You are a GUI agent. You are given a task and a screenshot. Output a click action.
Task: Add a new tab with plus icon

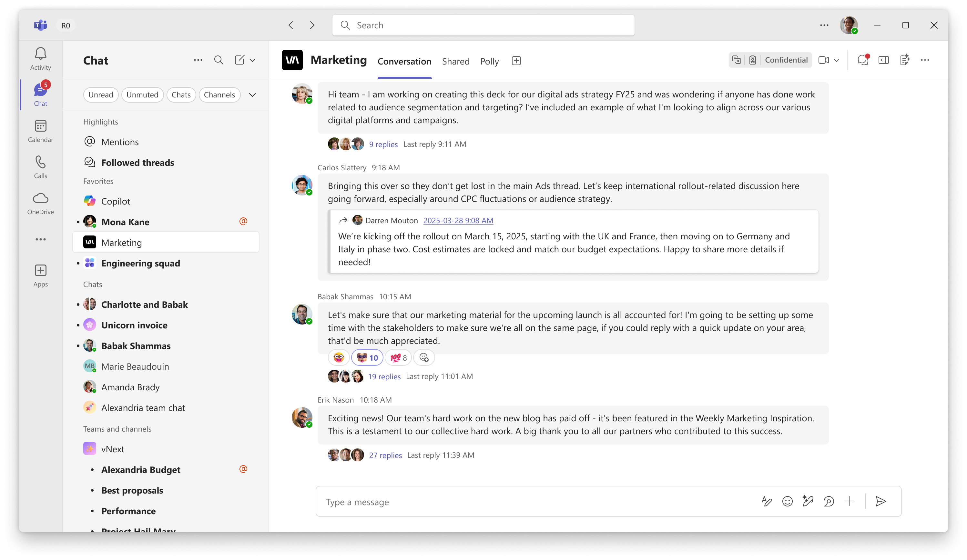516,61
